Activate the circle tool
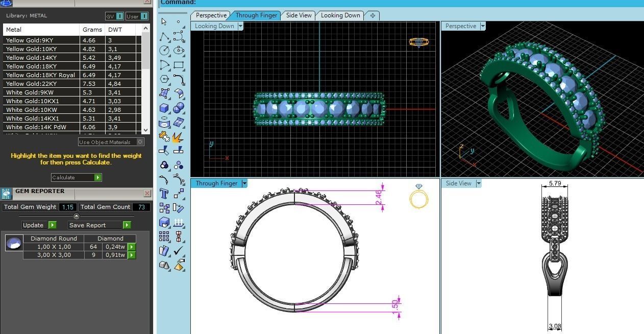The height and width of the screenshot is (334, 644). pos(164,51)
